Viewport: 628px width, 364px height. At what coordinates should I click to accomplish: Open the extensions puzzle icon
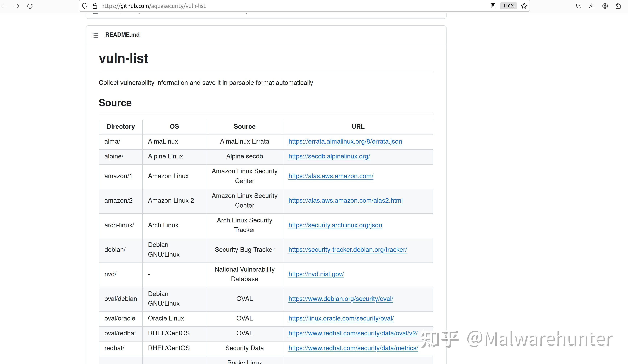pyautogui.click(x=618, y=6)
